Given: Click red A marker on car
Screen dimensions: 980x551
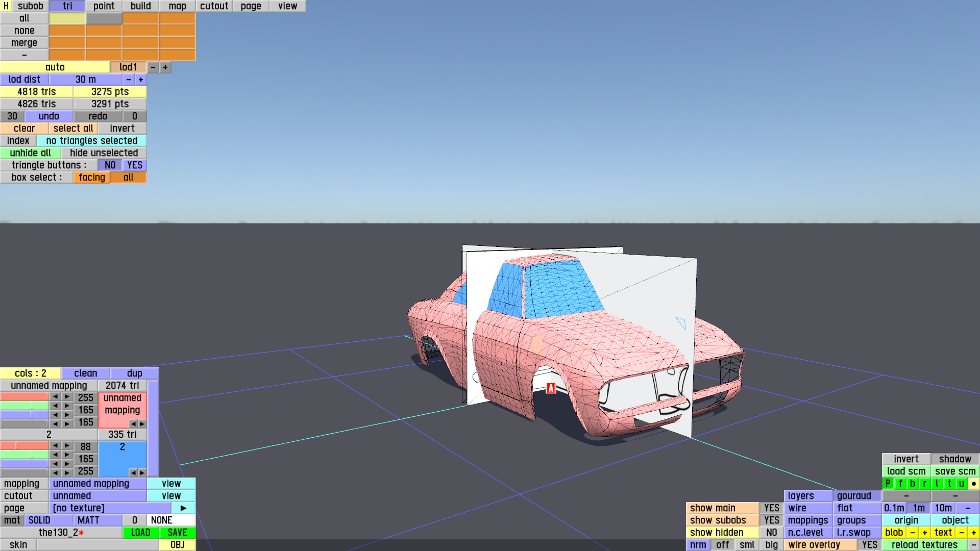Looking at the screenshot, I should pyautogui.click(x=551, y=388).
